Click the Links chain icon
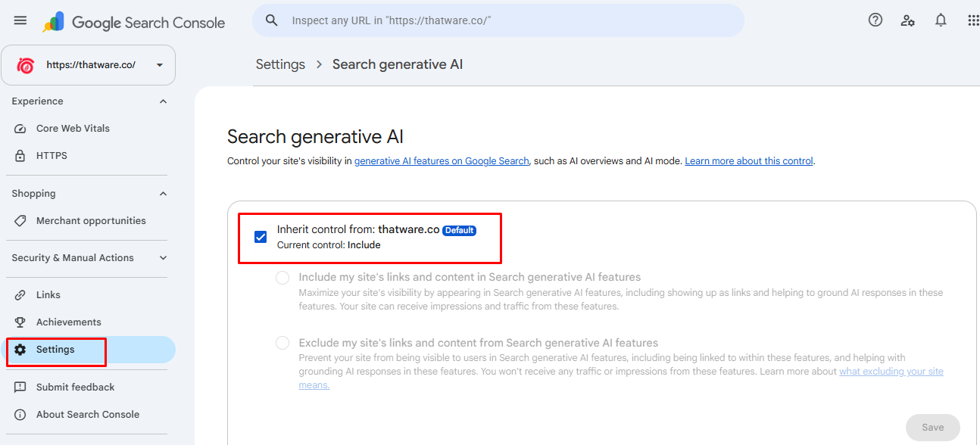Viewport: 980px width, 445px height. (20, 295)
